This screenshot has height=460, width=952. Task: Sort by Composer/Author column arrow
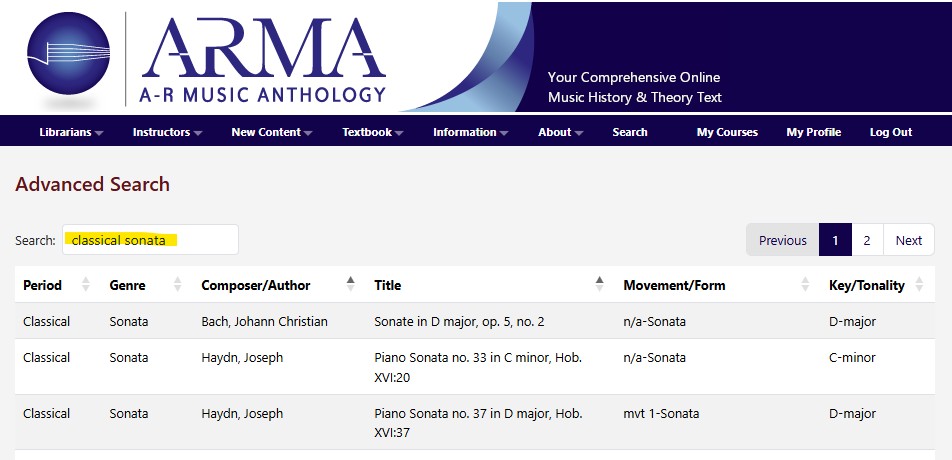coord(350,284)
